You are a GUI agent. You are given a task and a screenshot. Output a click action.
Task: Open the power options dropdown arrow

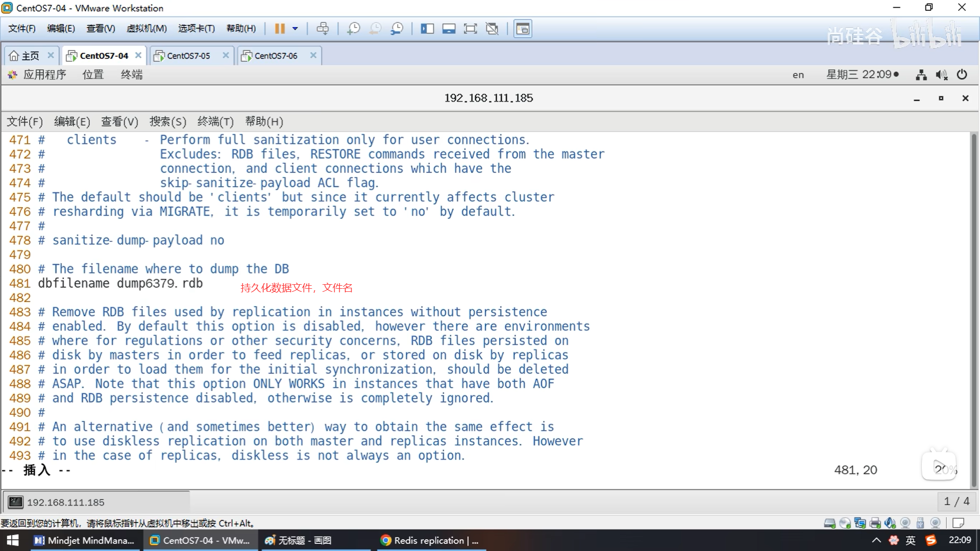pyautogui.click(x=295, y=29)
